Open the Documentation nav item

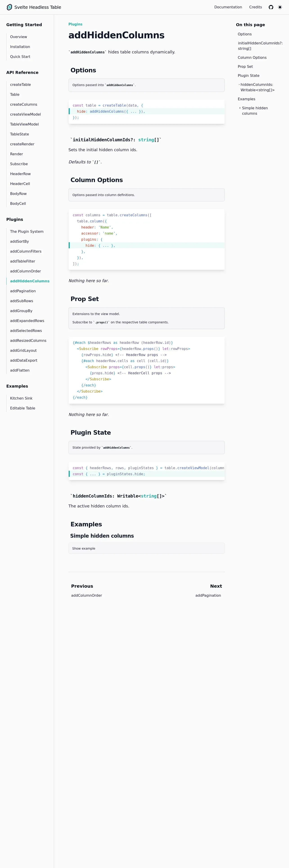(228, 7)
